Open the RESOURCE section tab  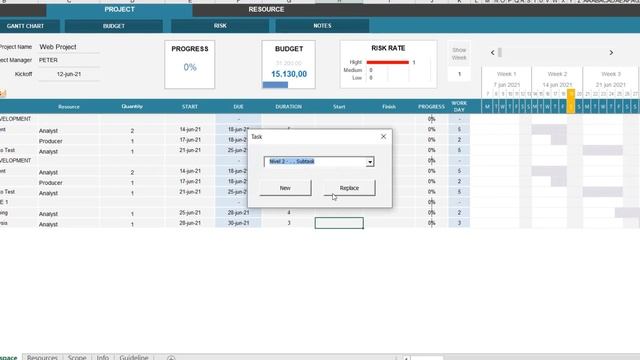266,9
